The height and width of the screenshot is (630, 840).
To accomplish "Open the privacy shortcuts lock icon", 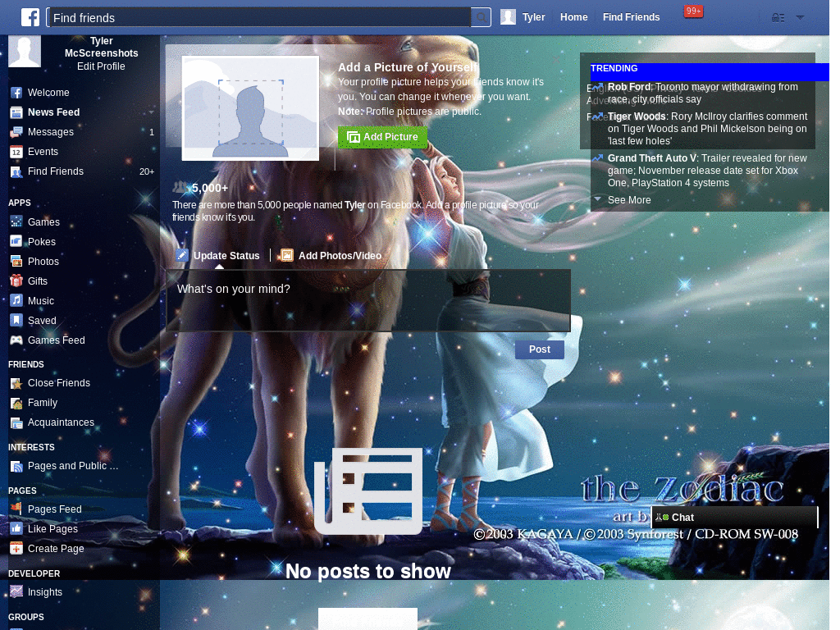I will [778, 18].
